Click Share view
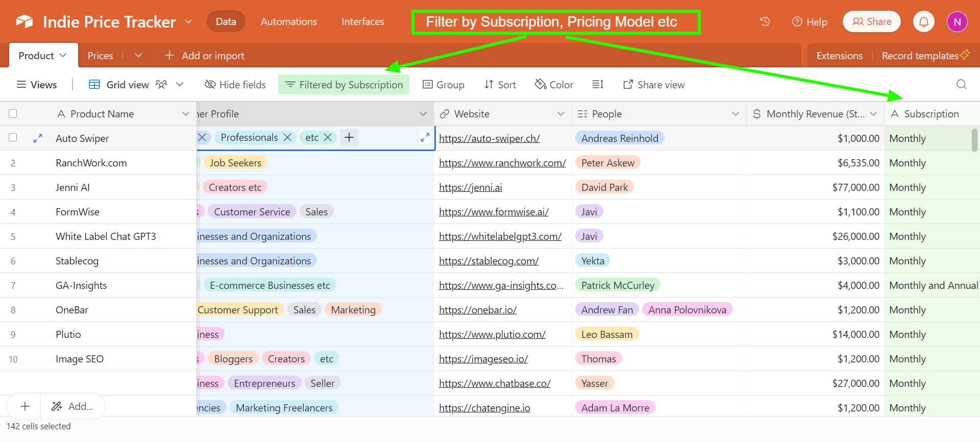980x442 pixels. 654,84
